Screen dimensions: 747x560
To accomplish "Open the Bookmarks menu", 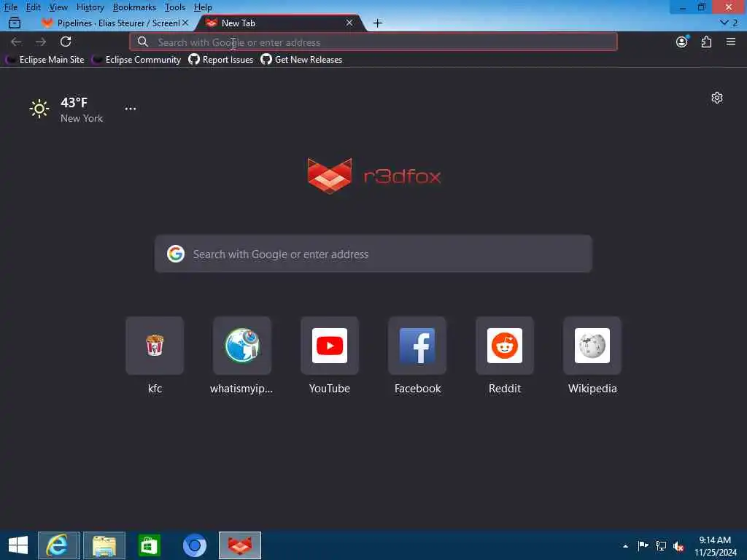I will pyautogui.click(x=134, y=7).
